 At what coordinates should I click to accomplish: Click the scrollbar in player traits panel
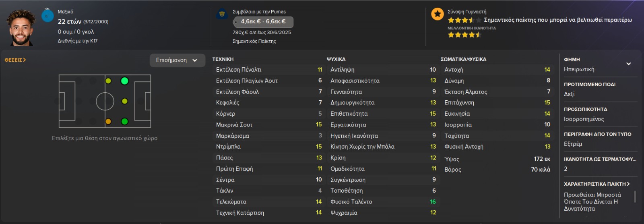point(635,197)
